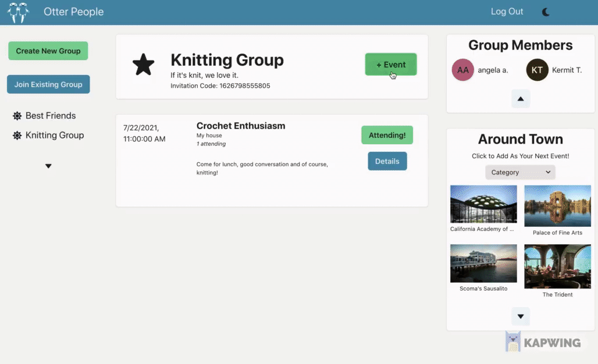Click the gear icon next to Best Friends
The height and width of the screenshot is (364, 598).
(x=17, y=116)
